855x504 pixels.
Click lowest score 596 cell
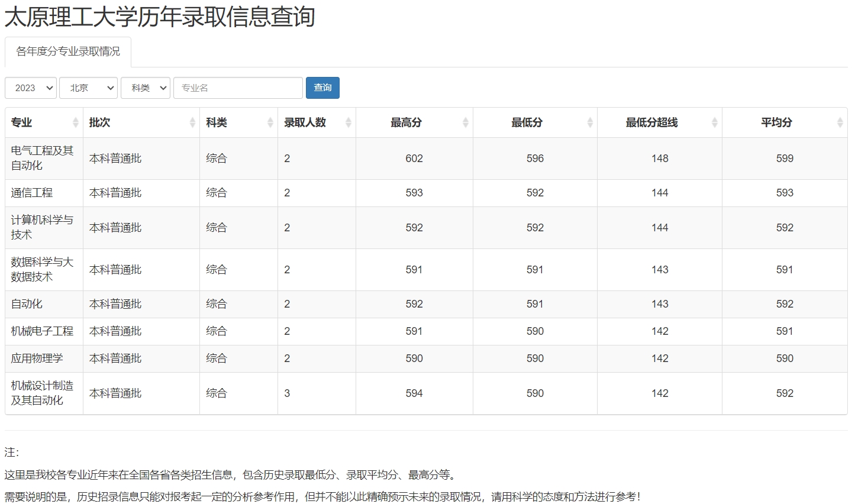535,159
